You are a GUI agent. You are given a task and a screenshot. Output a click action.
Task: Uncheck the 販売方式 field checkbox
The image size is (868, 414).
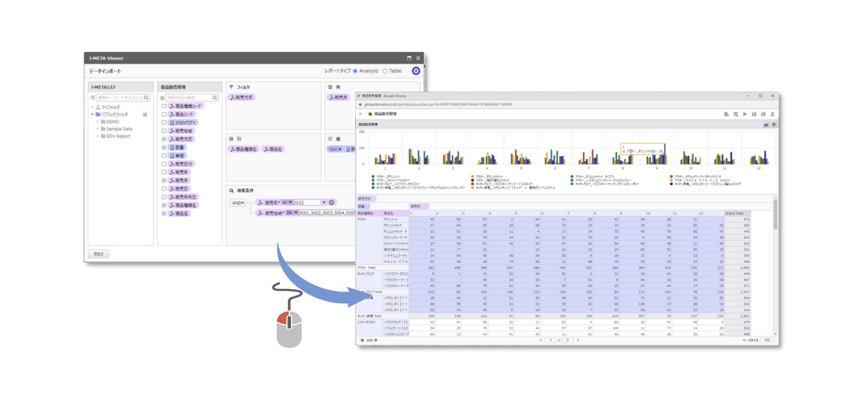(x=164, y=139)
